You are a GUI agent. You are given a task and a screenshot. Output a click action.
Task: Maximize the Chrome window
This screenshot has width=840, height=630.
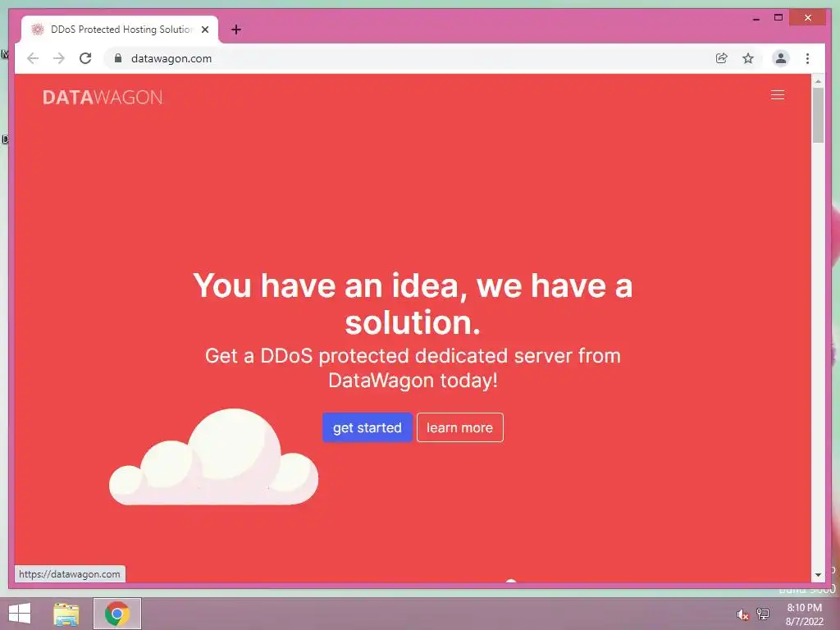[778, 18]
